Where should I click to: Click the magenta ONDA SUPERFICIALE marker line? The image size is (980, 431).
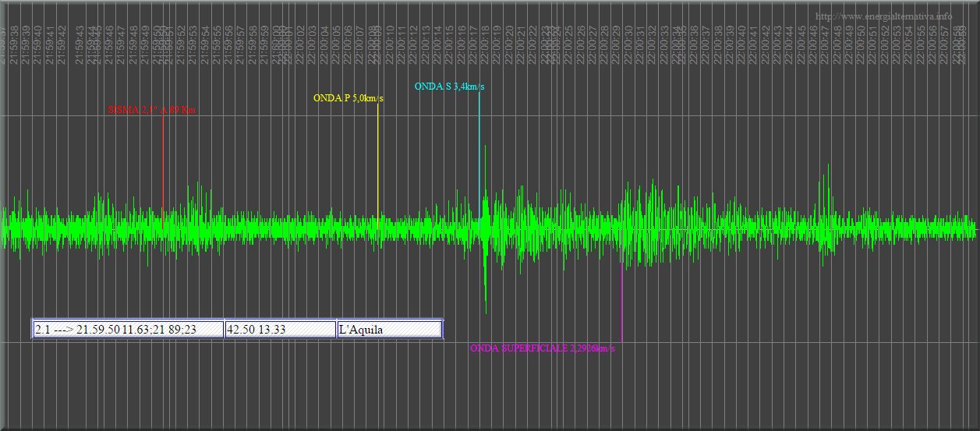pos(621,302)
